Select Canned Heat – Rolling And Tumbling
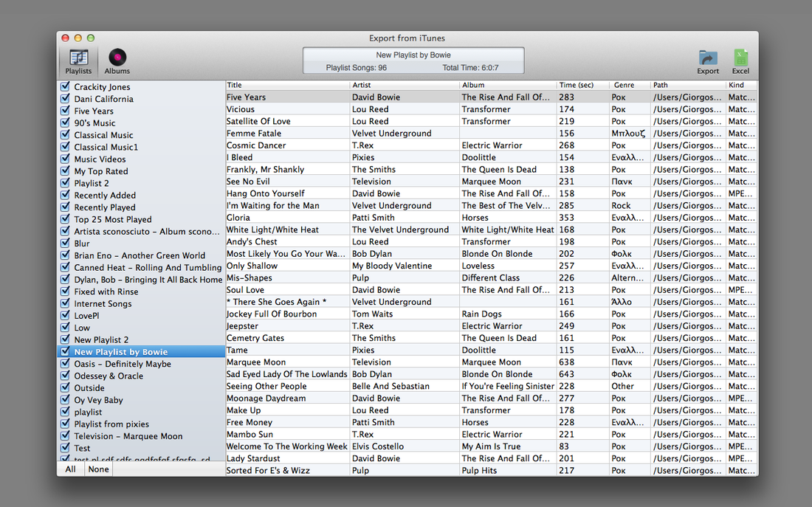Screen dimensions: 812x507 (x=148, y=267)
